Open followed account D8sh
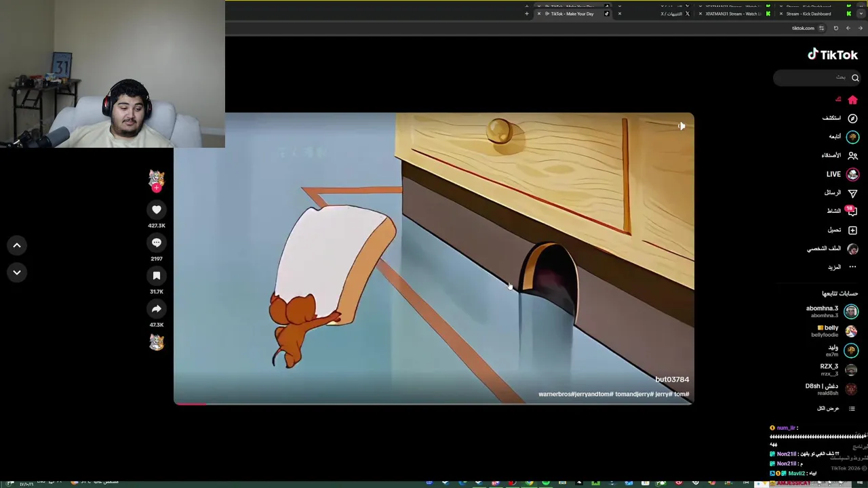The height and width of the screenshot is (488, 868). 831,389
